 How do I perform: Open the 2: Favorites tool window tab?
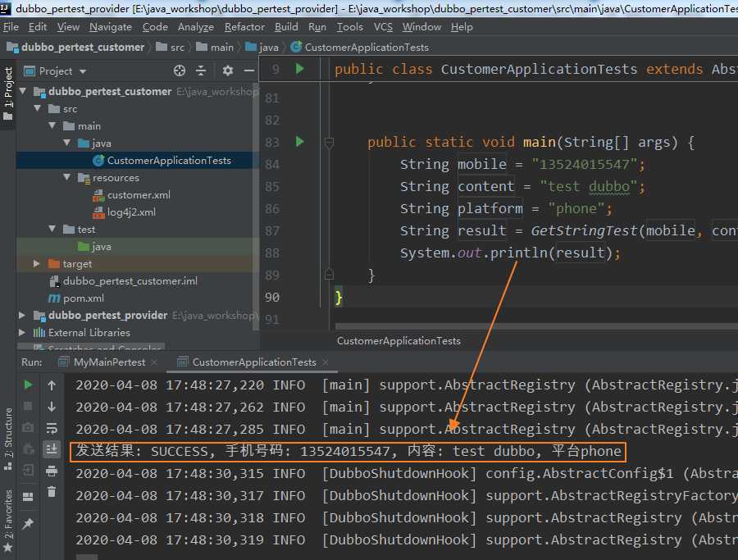click(8, 521)
